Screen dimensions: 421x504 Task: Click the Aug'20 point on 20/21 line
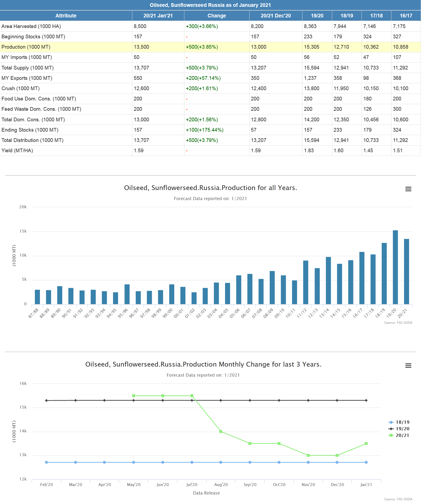click(x=221, y=432)
